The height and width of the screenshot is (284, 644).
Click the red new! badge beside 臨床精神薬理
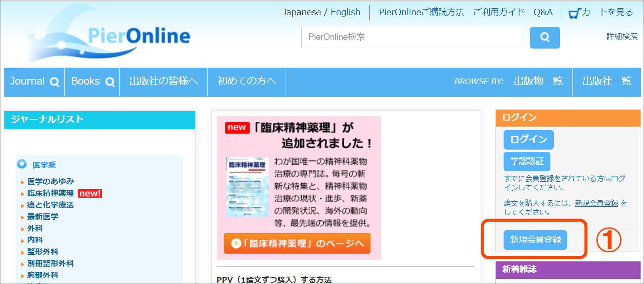(90, 193)
